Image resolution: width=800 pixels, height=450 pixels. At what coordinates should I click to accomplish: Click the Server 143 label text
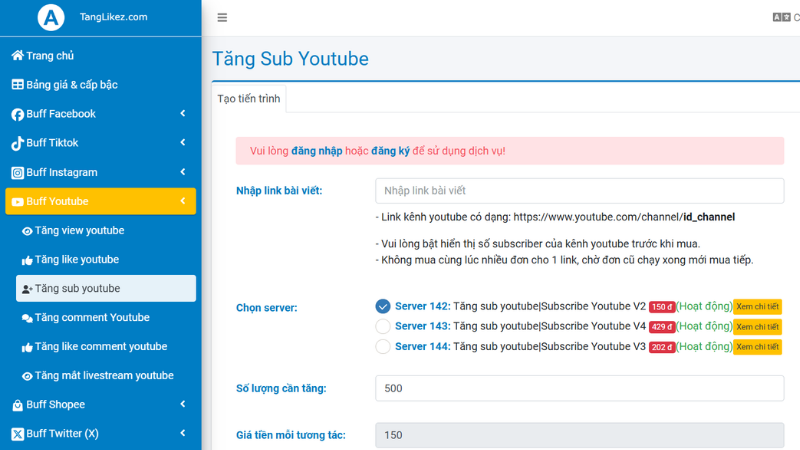[x=422, y=326]
